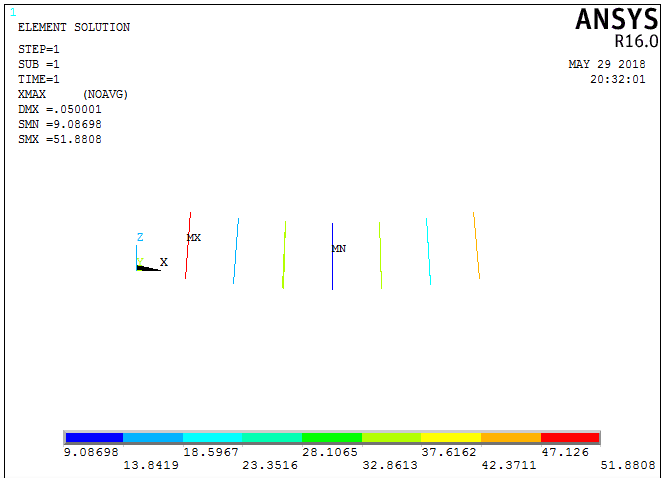Click the legend value 9.08698
This screenshot has width=662, height=478.
click(91, 452)
